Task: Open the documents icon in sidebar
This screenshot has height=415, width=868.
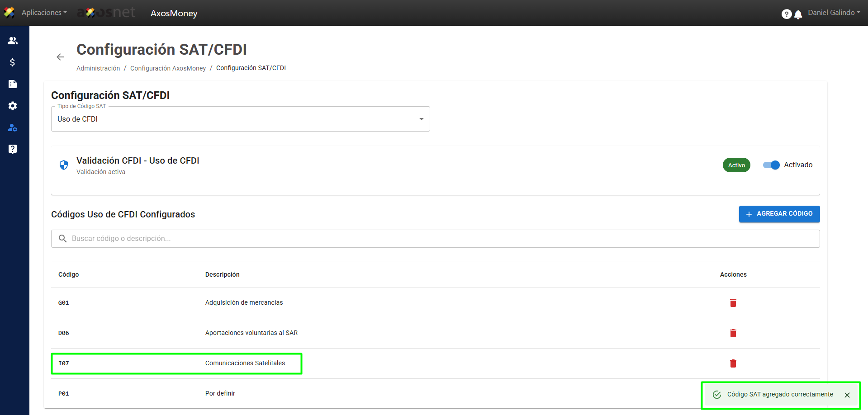Action: pos(13,84)
